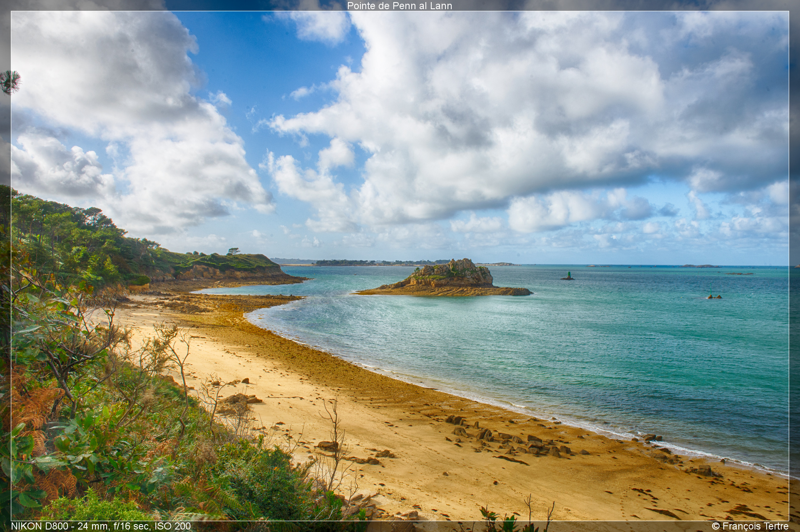Click the copyright text '© François Tertre'

coord(750,526)
